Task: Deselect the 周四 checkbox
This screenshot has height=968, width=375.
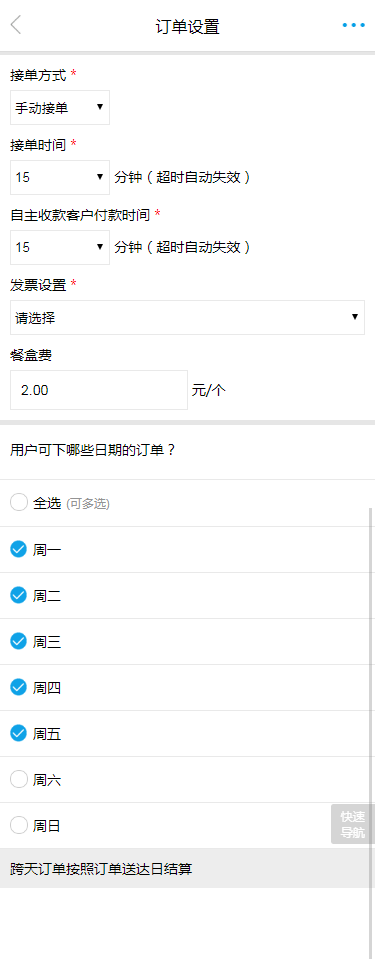Action: pos(19,687)
